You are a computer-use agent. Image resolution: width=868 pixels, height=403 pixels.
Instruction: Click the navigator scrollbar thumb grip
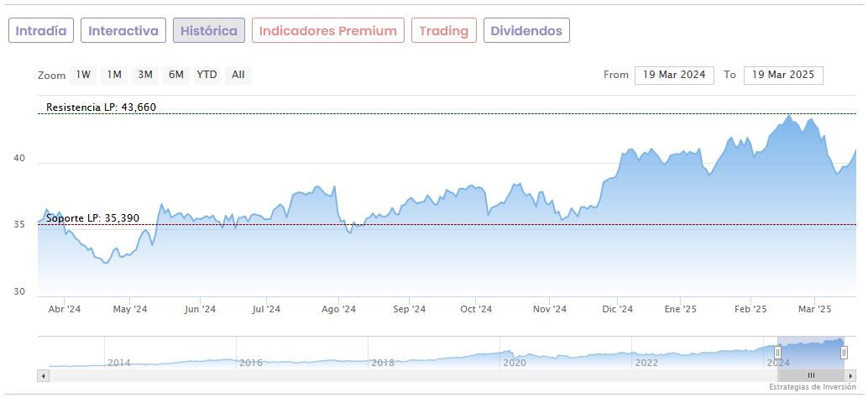811,375
